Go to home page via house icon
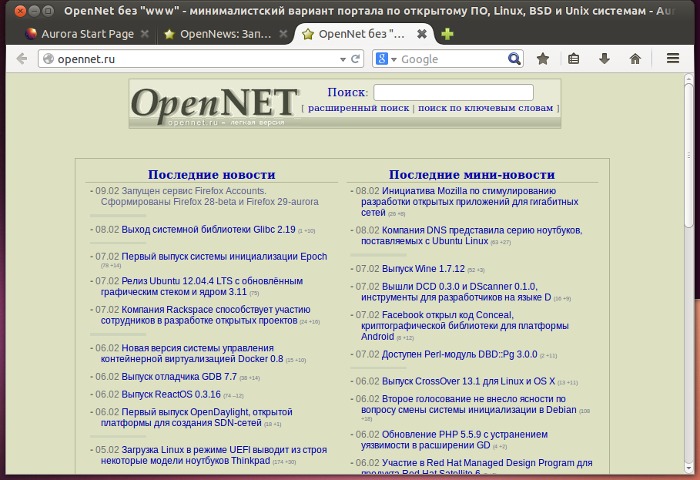Viewport: 700px width, 480px height. (x=635, y=59)
